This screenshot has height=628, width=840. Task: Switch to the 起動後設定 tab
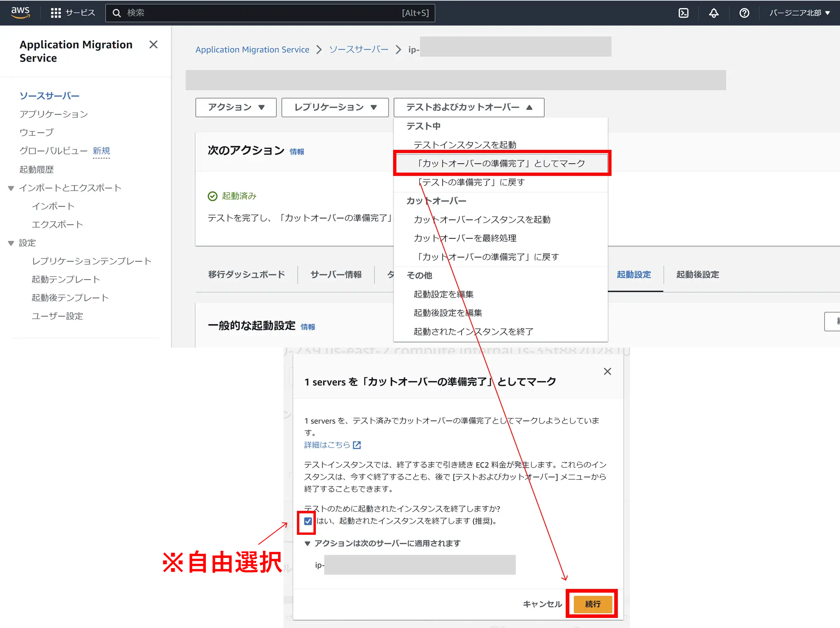698,275
